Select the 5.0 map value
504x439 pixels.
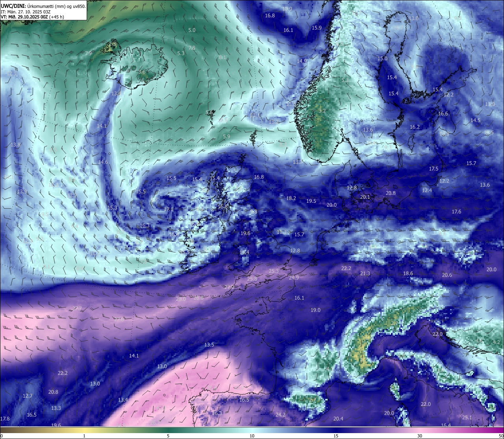[192, 30]
